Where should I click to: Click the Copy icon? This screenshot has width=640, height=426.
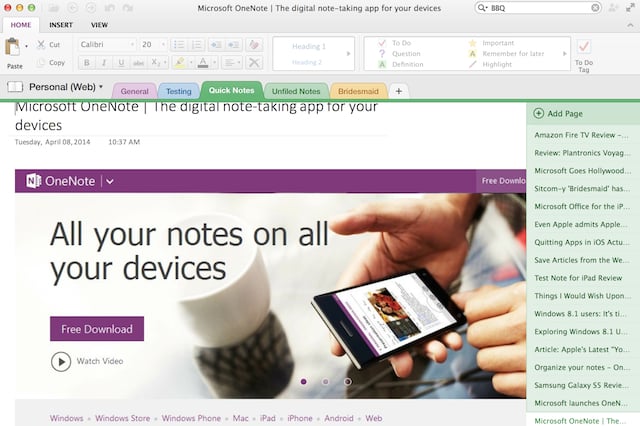(x=41, y=62)
